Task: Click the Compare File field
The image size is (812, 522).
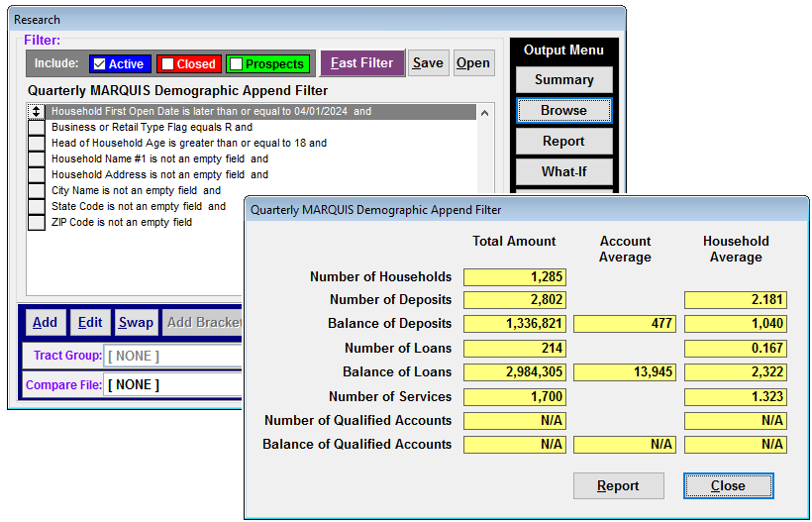Action: 173,384
